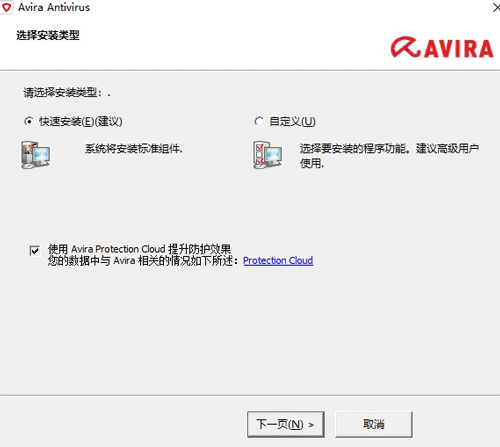
Task: Click the 系统将安装标准组件 description text
Action: (134, 149)
